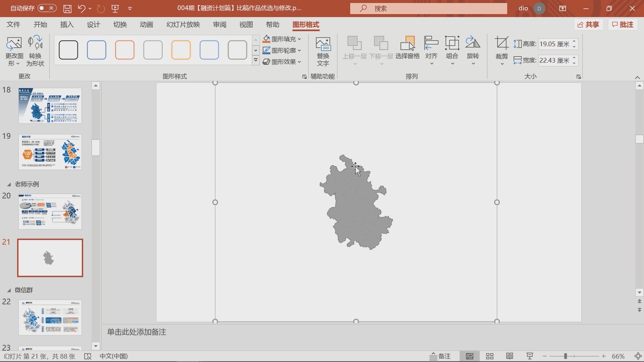Select slide 20 thumbnail
The width and height of the screenshot is (644, 362).
point(50,212)
